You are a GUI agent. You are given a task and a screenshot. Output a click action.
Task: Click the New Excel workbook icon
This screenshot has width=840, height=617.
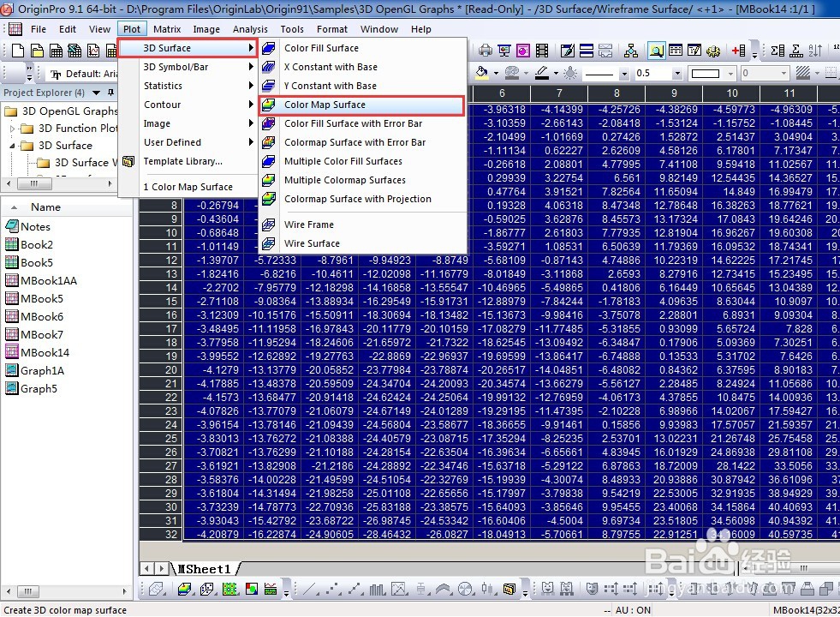click(74, 51)
